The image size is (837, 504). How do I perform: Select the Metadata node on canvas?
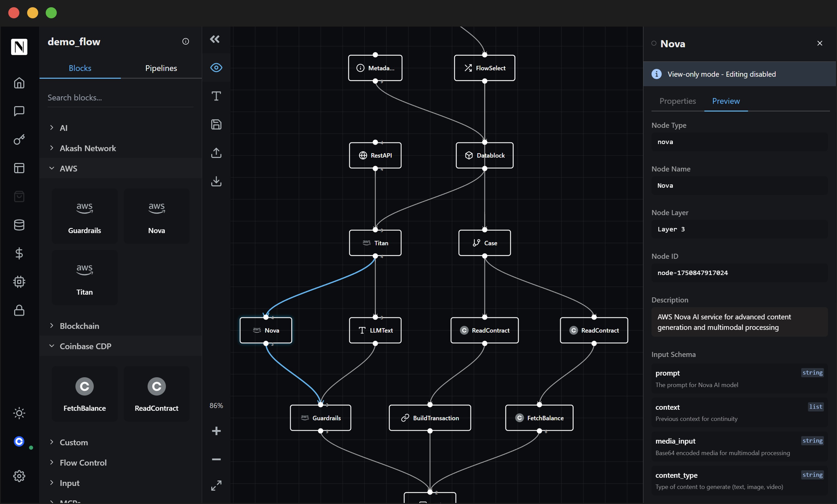(x=375, y=68)
